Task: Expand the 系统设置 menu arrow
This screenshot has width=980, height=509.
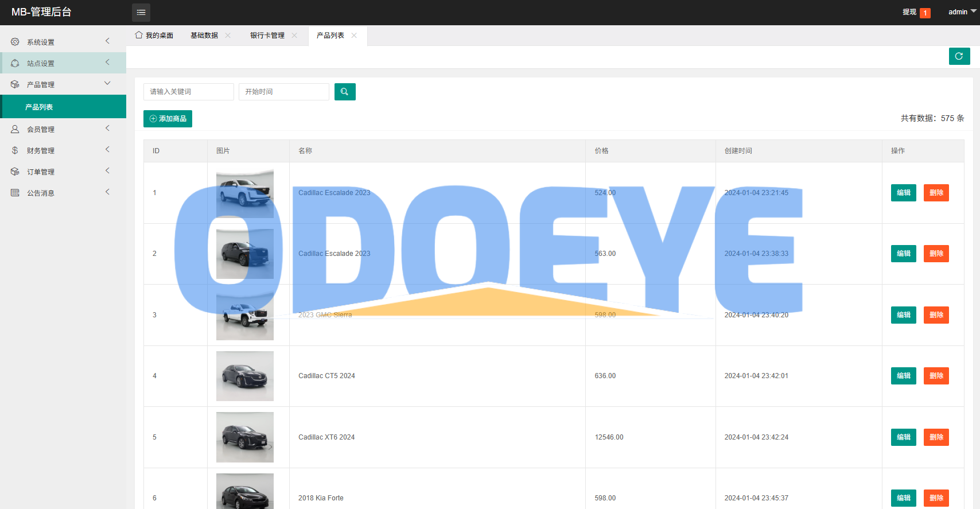Action: [x=107, y=41]
